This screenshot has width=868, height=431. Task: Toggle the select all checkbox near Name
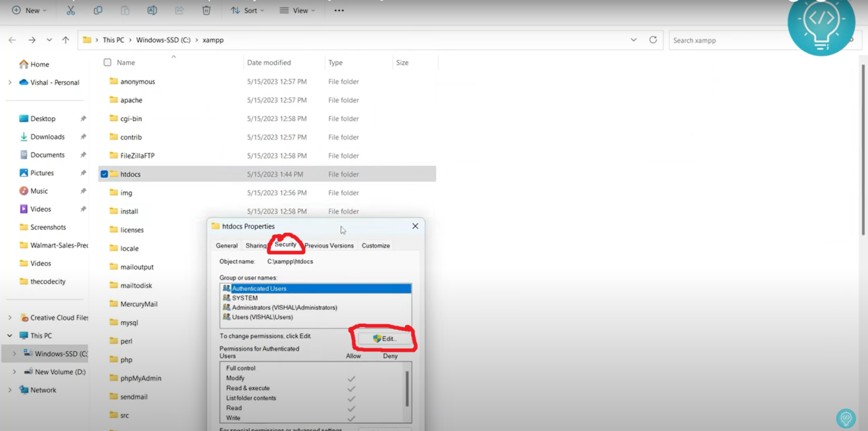(107, 63)
